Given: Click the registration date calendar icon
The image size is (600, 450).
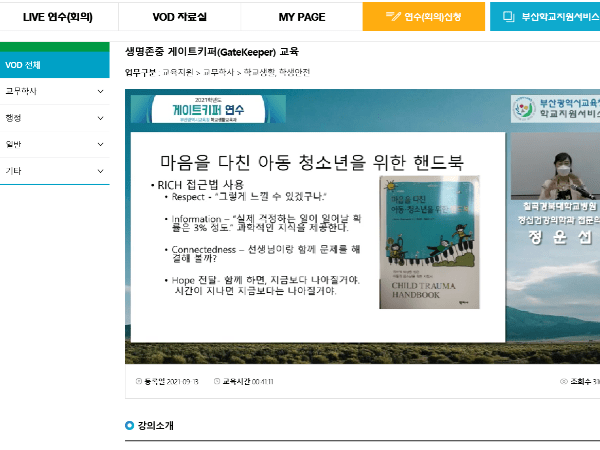Looking at the screenshot, I should (x=139, y=381).
